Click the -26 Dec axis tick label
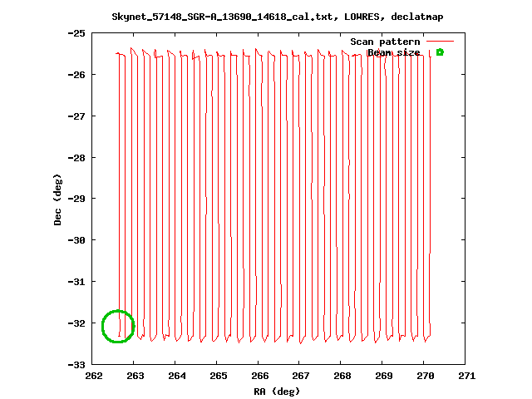The image size is (532, 399). coord(76,75)
